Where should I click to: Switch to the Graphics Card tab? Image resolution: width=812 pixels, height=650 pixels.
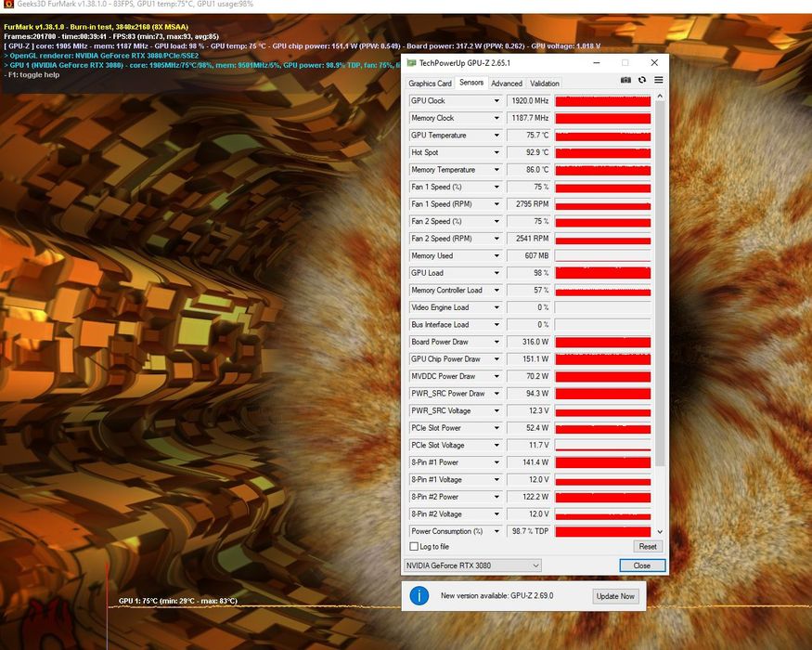point(430,84)
